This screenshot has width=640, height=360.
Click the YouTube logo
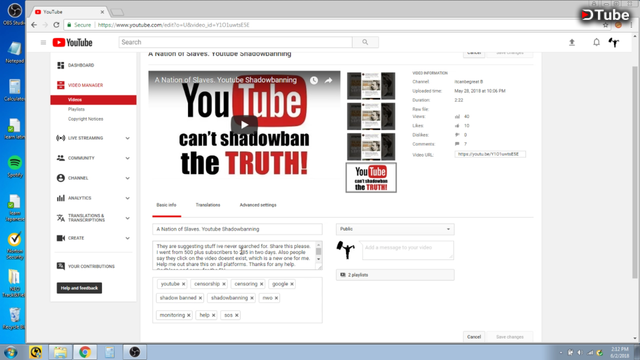tap(72, 42)
